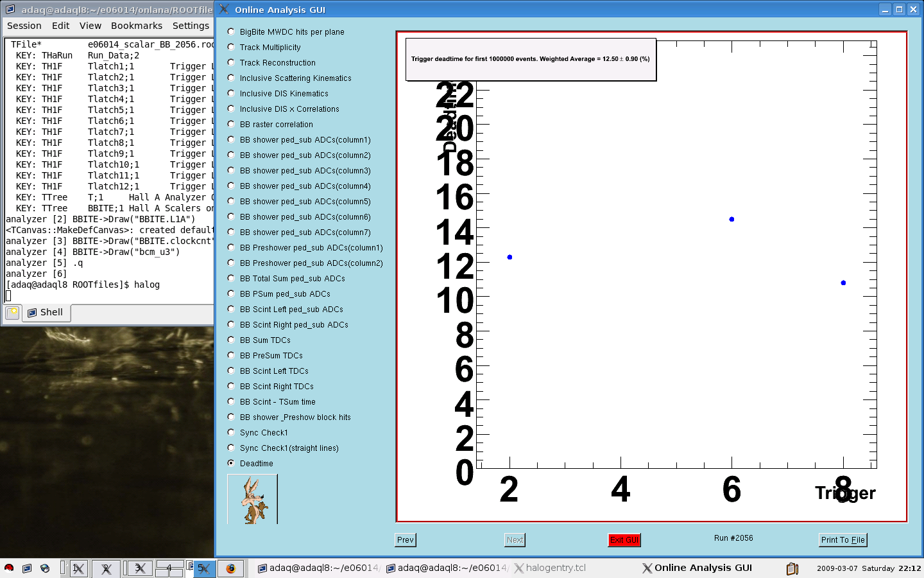The height and width of the screenshot is (578, 924).
Task: Click the new shell tab icon in Konsole
Action: click(12, 313)
